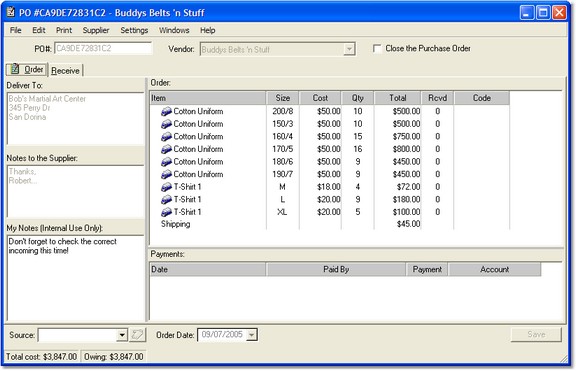This screenshot has height=371, width=576.
Task: Click the icon of Cotton Uniform 200/8 row
Action: [x=166, y=111]
